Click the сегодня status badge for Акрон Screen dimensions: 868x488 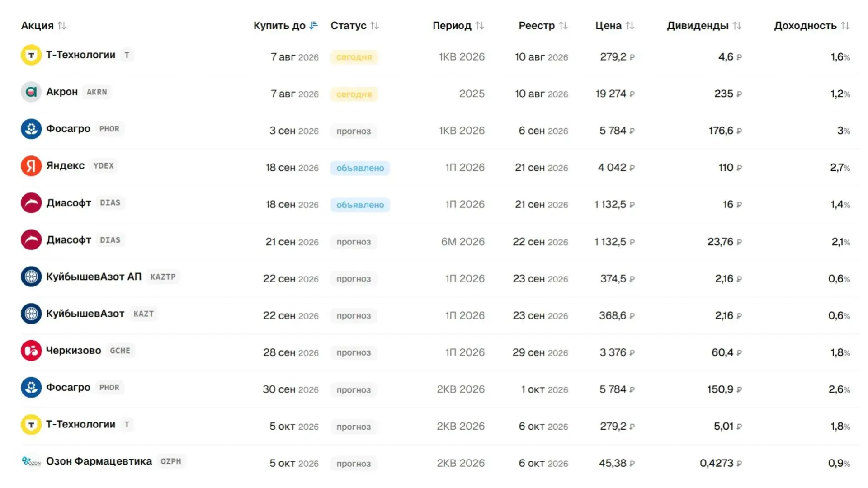[354, 94]
